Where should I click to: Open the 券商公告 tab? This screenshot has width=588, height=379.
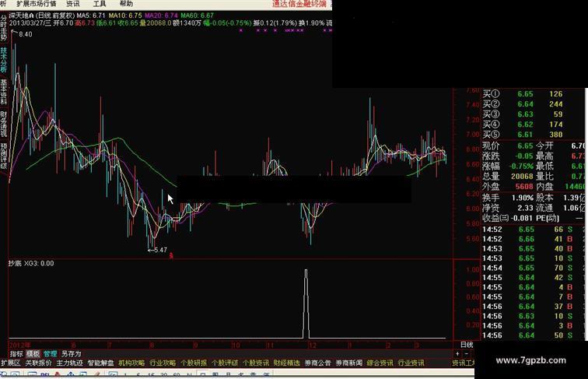coord(317,363)
